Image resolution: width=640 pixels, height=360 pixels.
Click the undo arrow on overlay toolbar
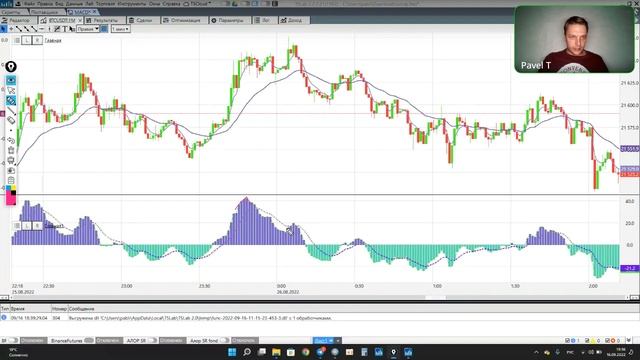pos(11,140)
